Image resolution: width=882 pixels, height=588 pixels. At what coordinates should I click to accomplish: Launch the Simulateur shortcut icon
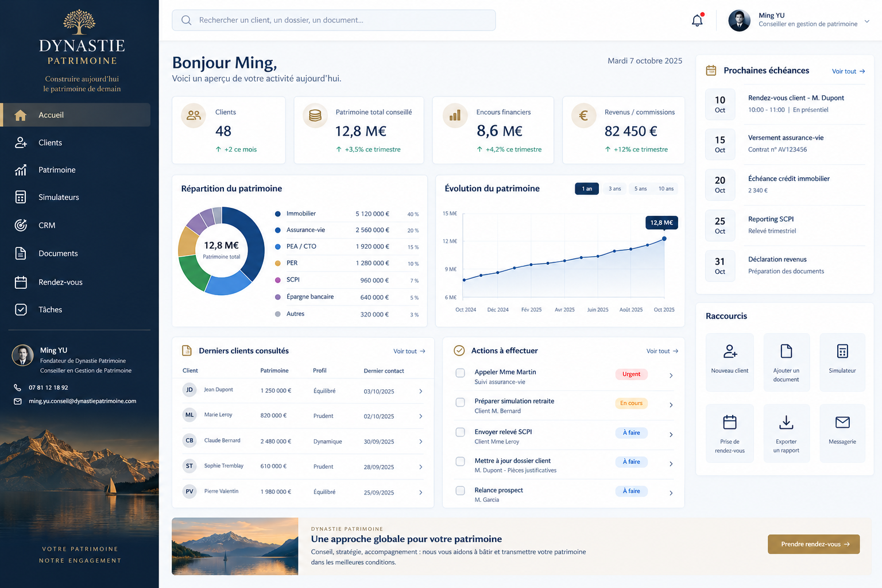[842, 351]
